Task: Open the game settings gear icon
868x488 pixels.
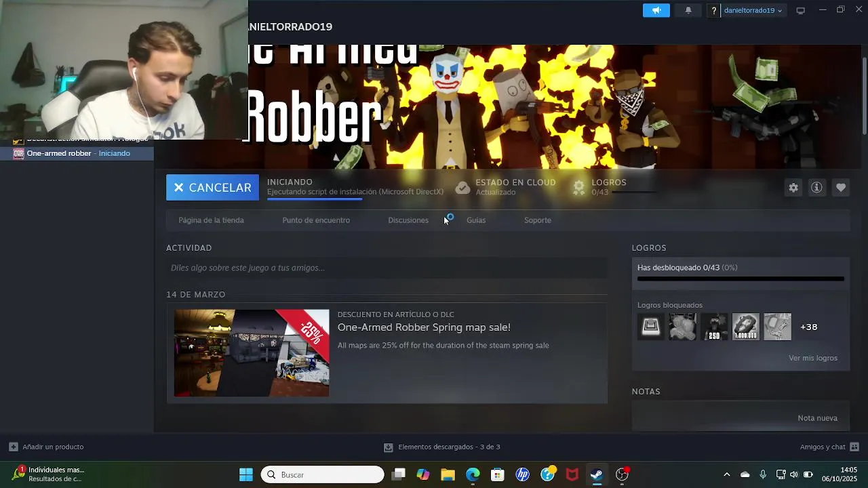Action: pyautogui.click(x=793, y=188)
